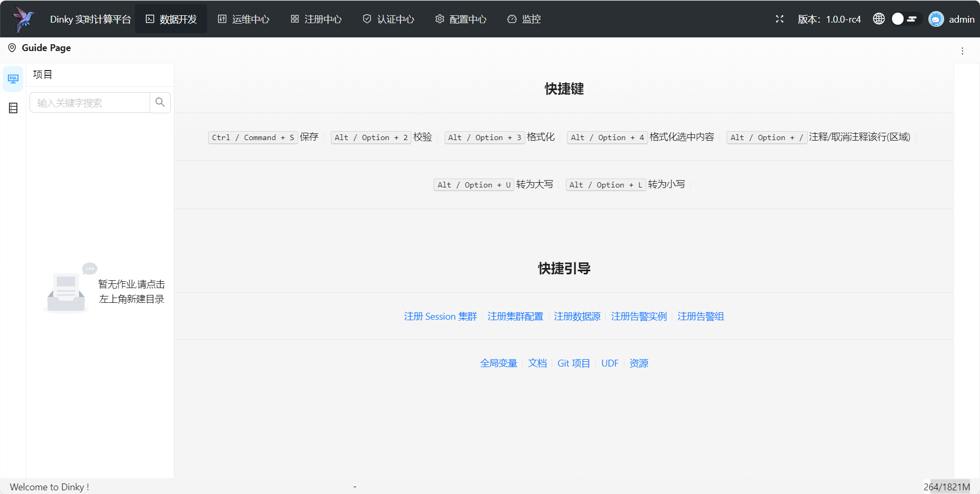Viewport: 980px width, 494px height.
Task: Click the Alt / Option + 4 shortcut key
Action: click(x=607, y=137)
